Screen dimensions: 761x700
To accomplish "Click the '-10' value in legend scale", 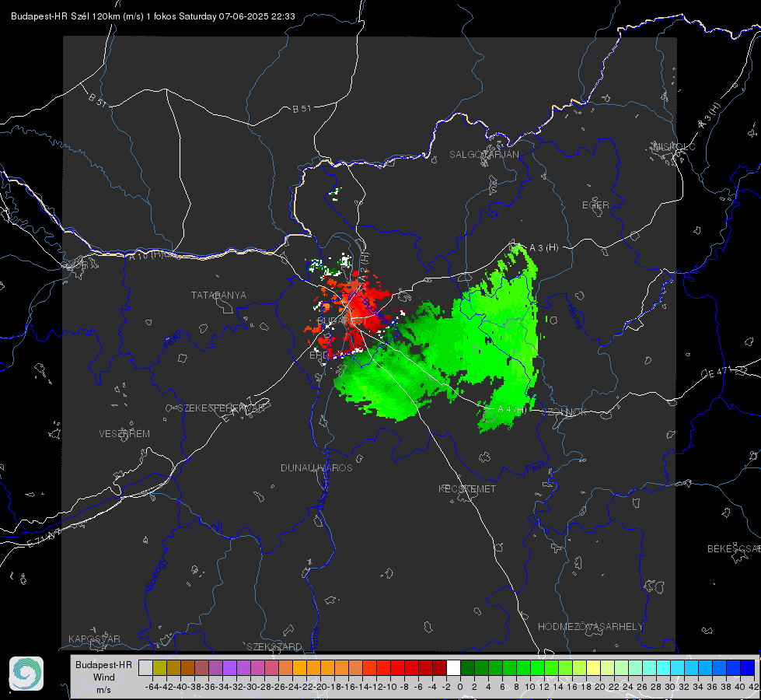I will (x=390, y=687).
